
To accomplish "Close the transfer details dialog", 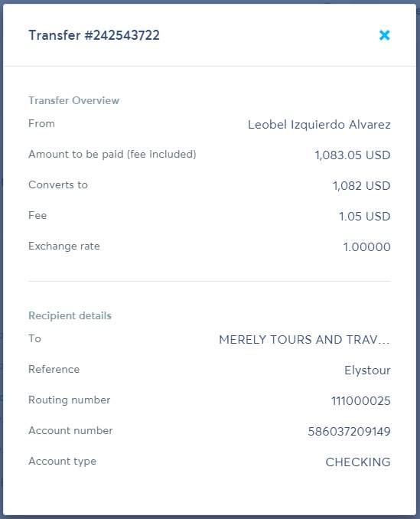I will [x=384, y=35].
